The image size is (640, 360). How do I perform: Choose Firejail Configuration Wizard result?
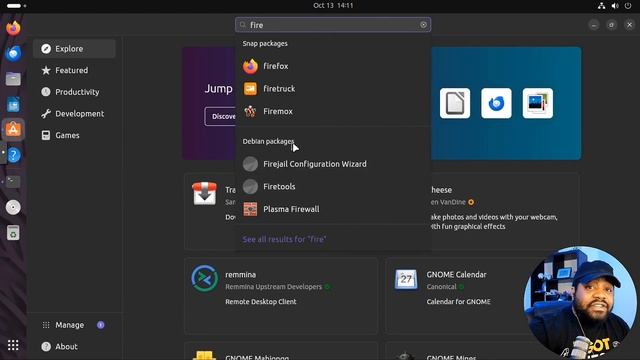click(x=333, y=164)
